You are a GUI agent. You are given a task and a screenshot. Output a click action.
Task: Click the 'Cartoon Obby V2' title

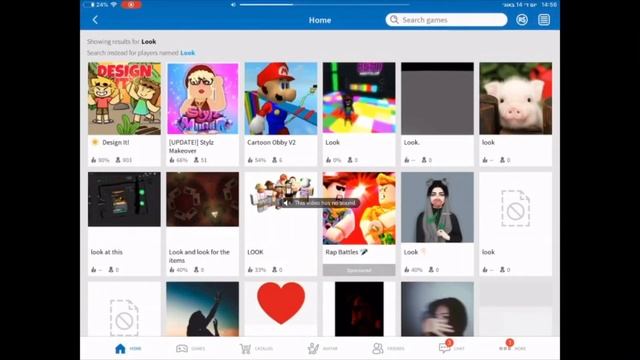(x=271, y=142)
